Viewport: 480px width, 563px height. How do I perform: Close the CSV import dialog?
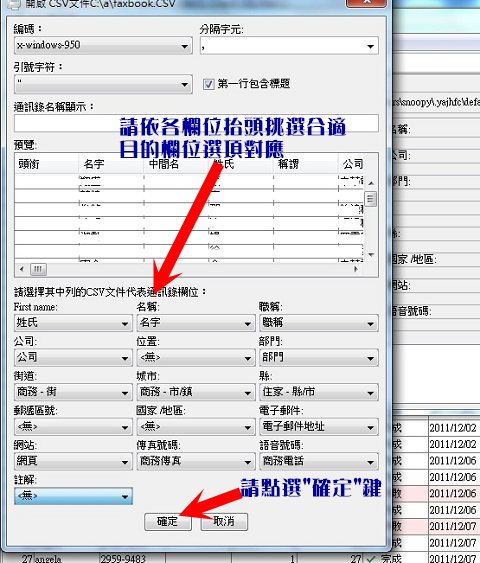pyautogui.click(x=366, y=3)
